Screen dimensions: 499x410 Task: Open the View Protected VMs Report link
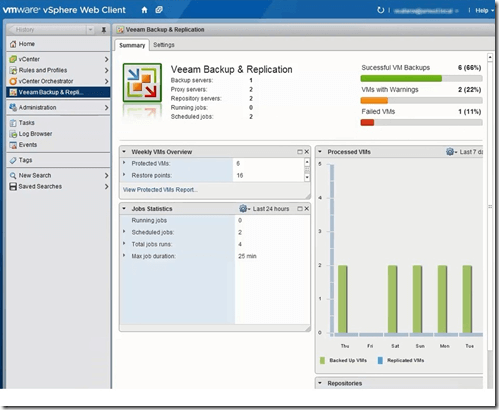tap(160, 190)
